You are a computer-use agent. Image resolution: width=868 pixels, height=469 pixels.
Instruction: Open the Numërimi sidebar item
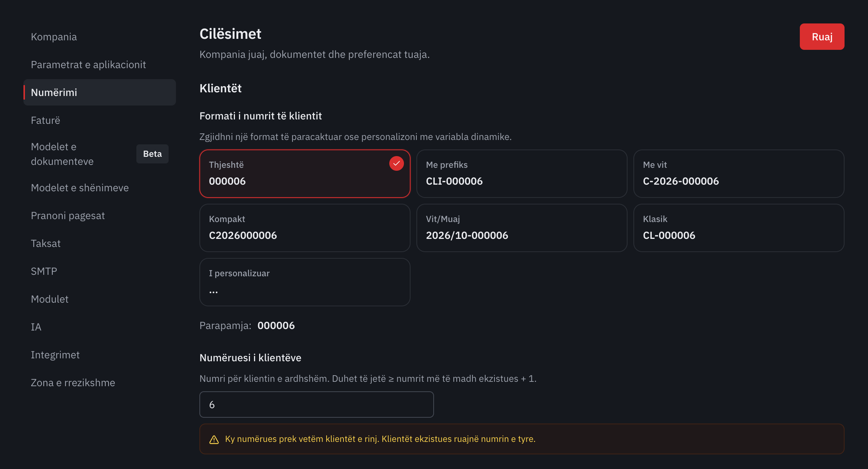(x=100, y=92)
